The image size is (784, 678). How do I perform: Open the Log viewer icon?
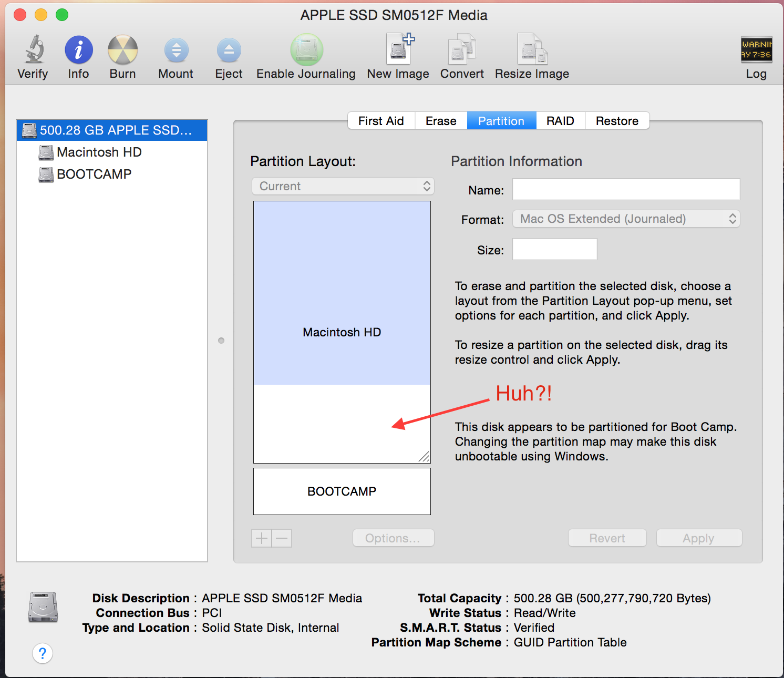coord(756,49)
